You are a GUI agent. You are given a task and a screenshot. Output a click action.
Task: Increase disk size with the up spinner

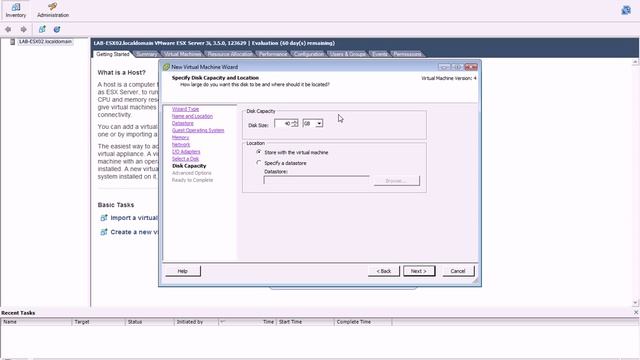point(295,121)
